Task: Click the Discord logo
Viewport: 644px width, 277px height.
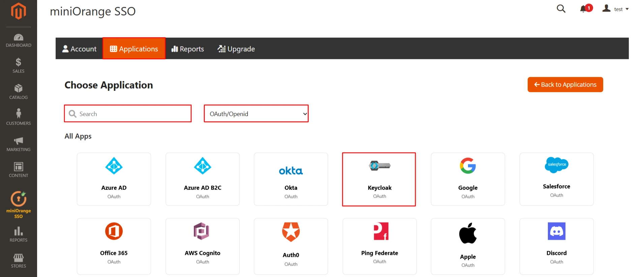Action: (x=557, y=231)
